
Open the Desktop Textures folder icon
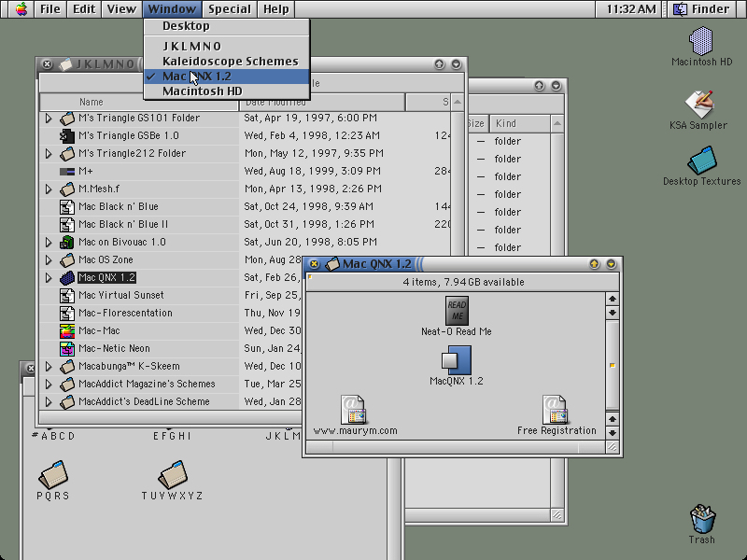(702, 161)
